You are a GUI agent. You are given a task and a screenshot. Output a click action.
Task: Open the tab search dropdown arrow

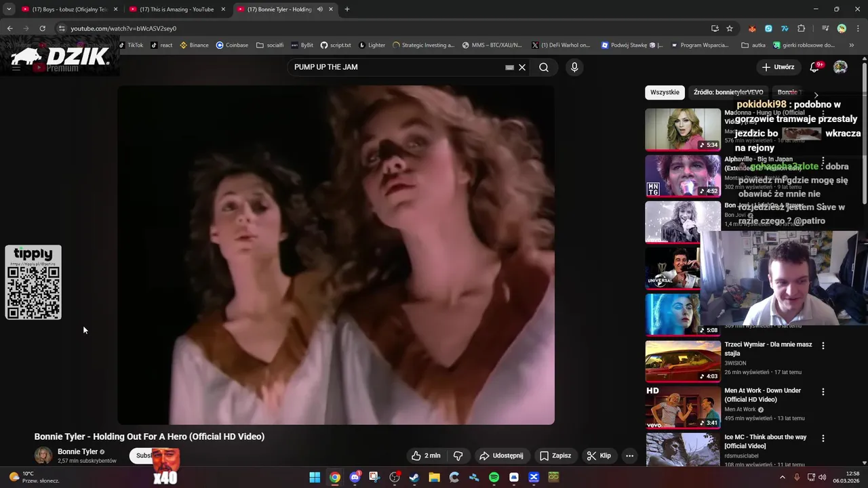tap(8, 9)
